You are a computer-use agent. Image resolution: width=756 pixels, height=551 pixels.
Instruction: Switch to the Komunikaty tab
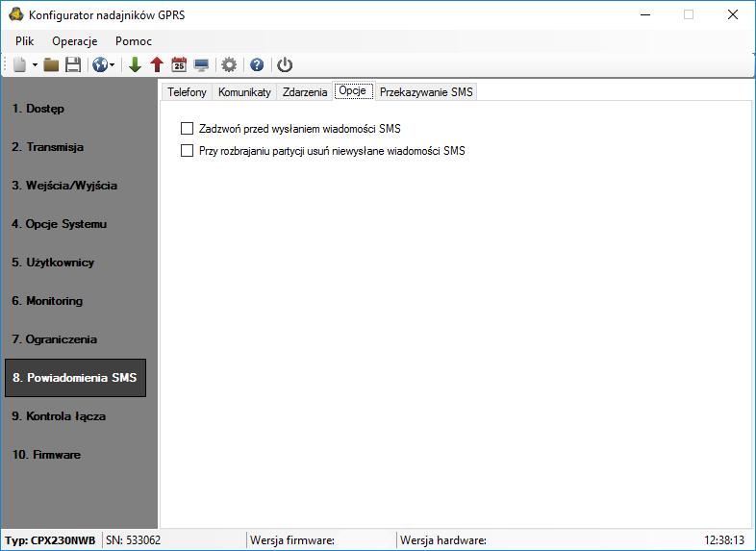(x=244, y=92)
